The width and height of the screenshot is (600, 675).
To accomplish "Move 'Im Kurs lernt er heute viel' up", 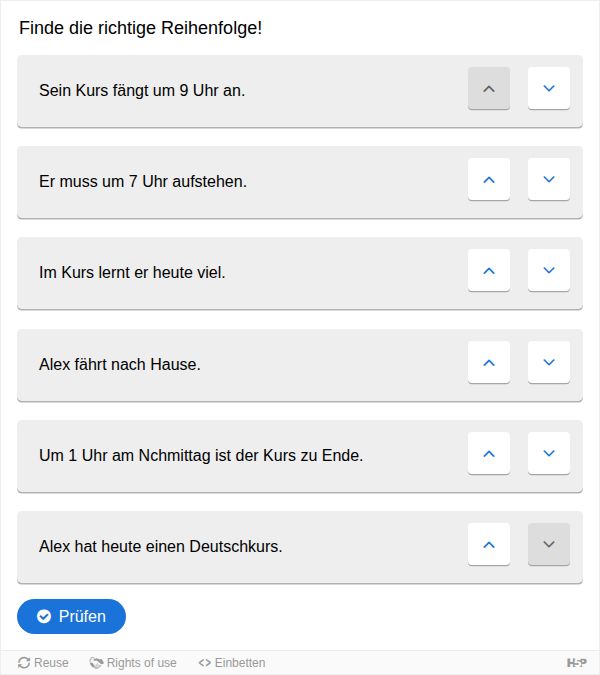I will [x=489, y=271].
